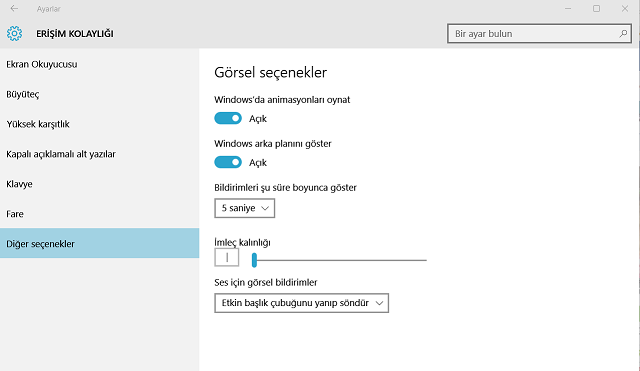Click Ses için görsel bildirimler label
This screenshot has height=371, width=640.
266,282
